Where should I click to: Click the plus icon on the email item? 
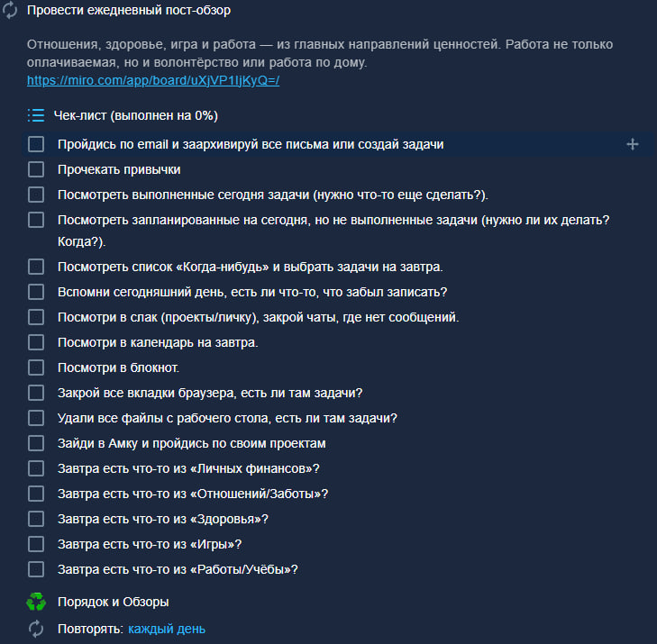click(x=632, y=144)
